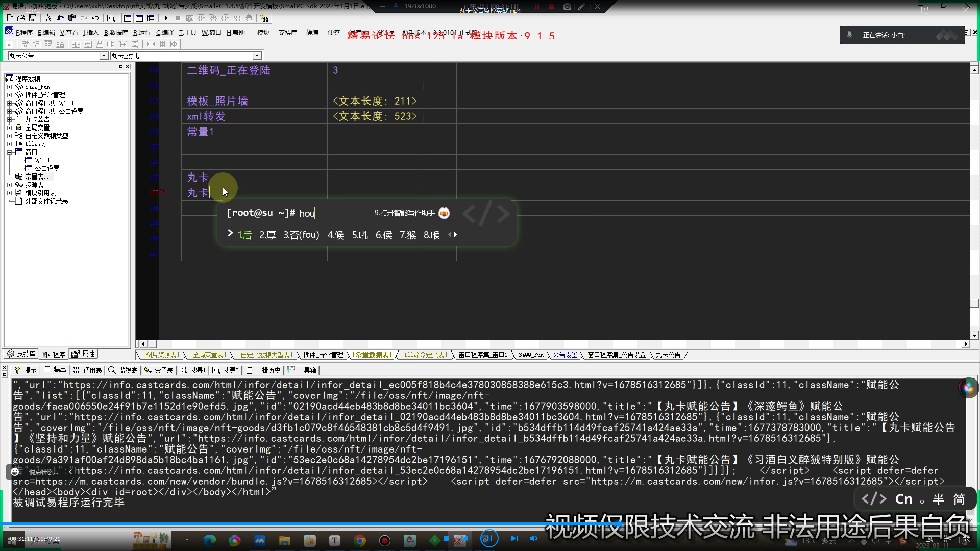
Task: Click 9.打开智能写作助手 in IME popup
Action: point(405,213)
